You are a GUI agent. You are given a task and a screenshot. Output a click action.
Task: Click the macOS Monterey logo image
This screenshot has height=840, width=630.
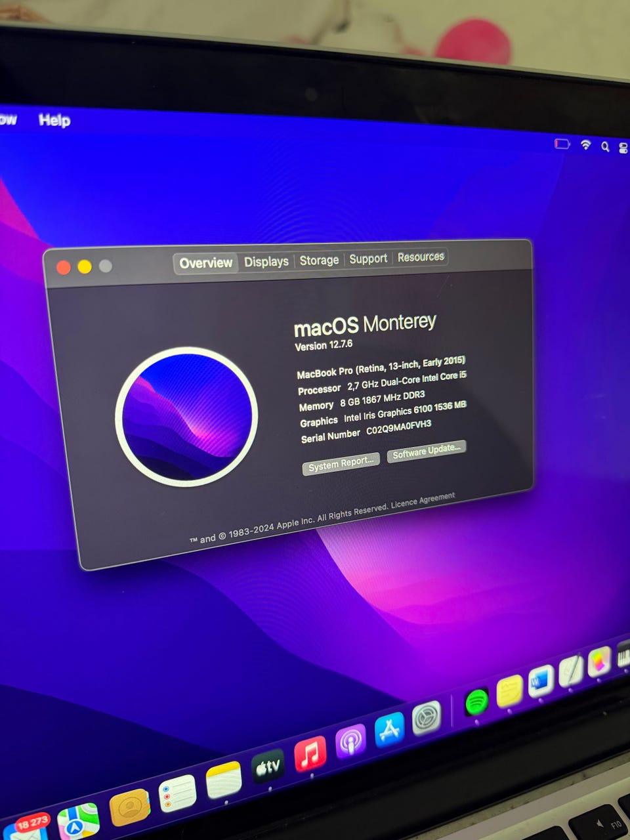(186, 417)
